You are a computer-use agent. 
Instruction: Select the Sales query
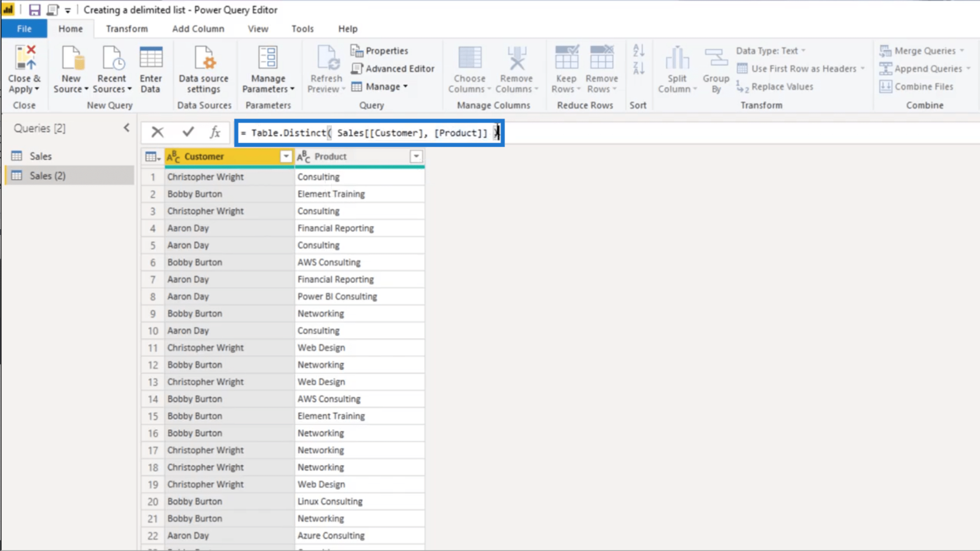pos(70,156)
